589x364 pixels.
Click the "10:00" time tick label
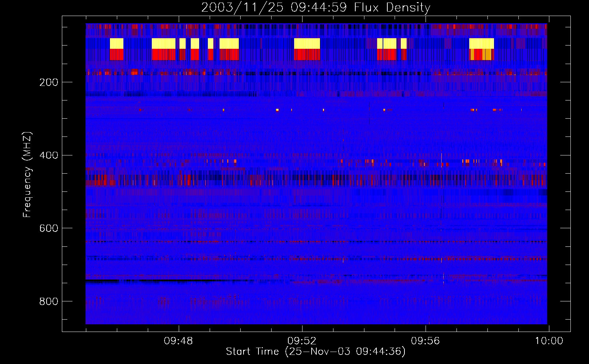point(549,341)
